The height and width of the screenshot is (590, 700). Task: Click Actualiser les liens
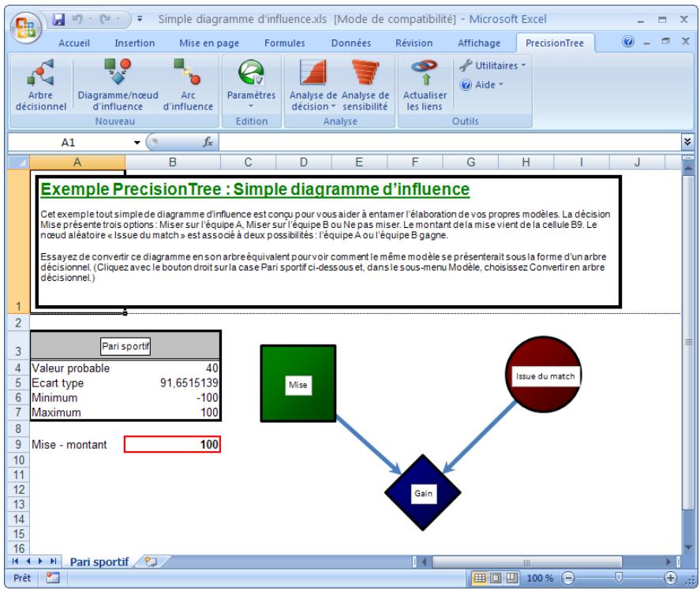tap(425, 85)
